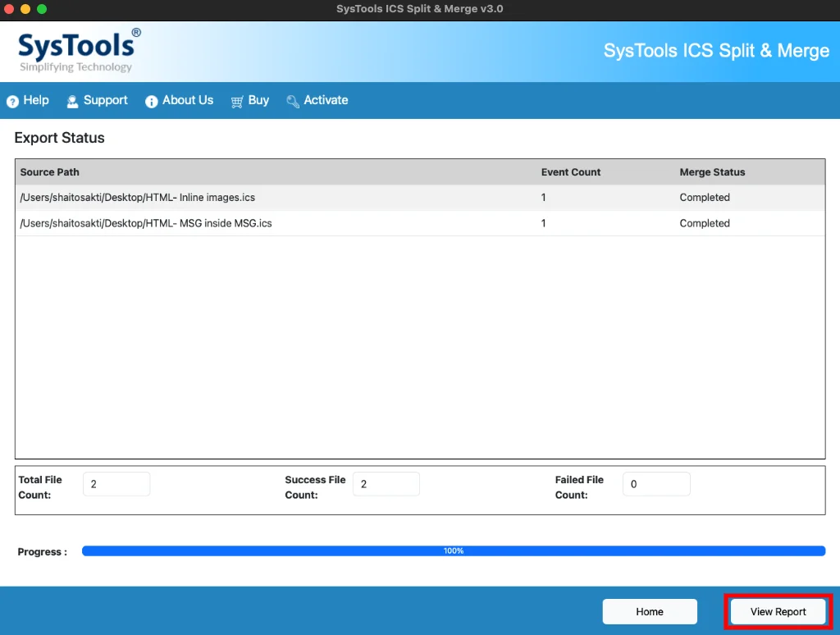Viewport: 840px width, 635px height.
Task: Click the Support person icon
Action: [72, 101]
